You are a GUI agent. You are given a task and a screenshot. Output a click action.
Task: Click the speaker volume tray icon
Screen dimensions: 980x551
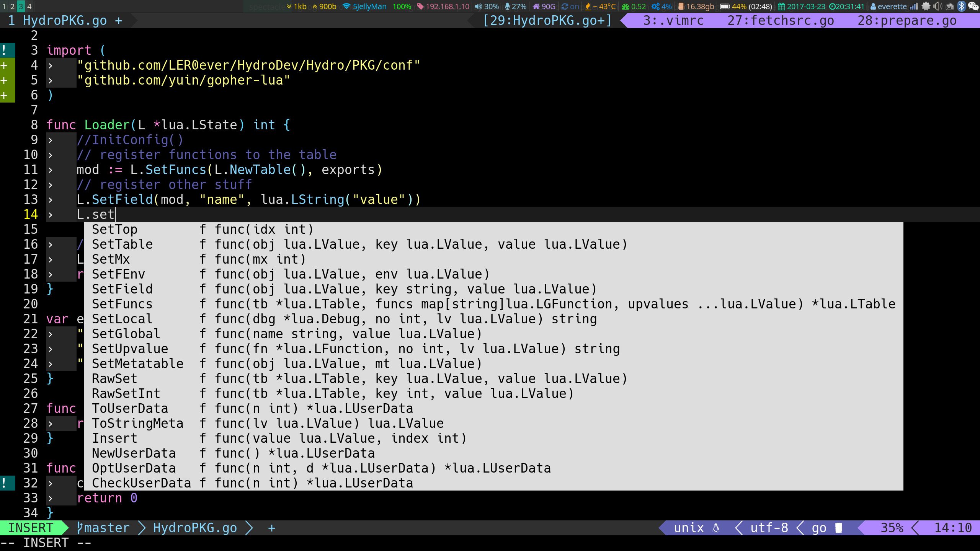tap(938, 6)
